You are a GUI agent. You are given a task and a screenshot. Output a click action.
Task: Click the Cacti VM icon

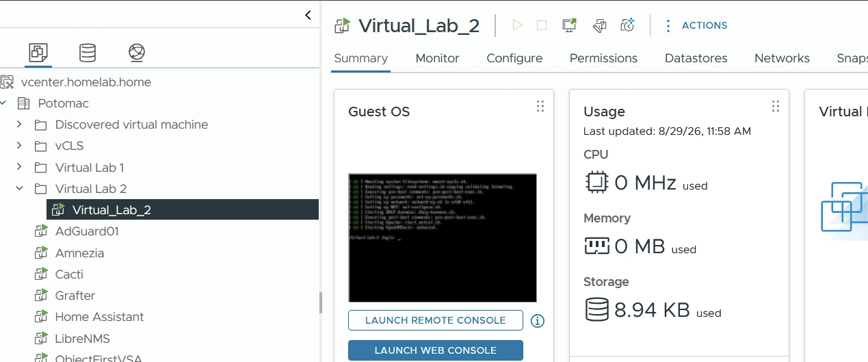(x=41, y=274)
